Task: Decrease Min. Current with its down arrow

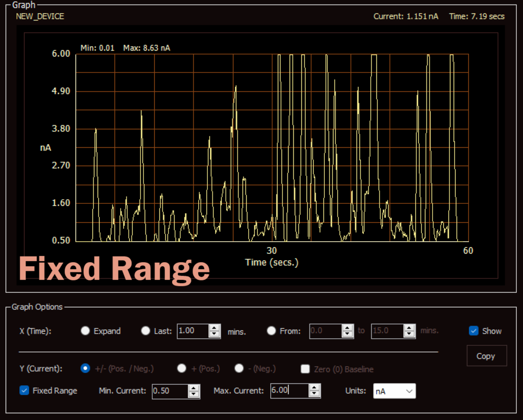Action: tap(193, 394)
